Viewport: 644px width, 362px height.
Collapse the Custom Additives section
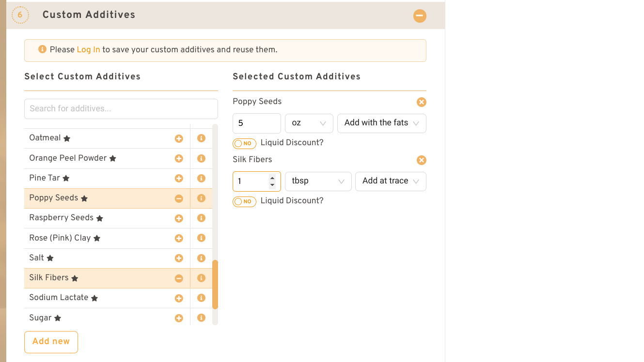(420, 15)
